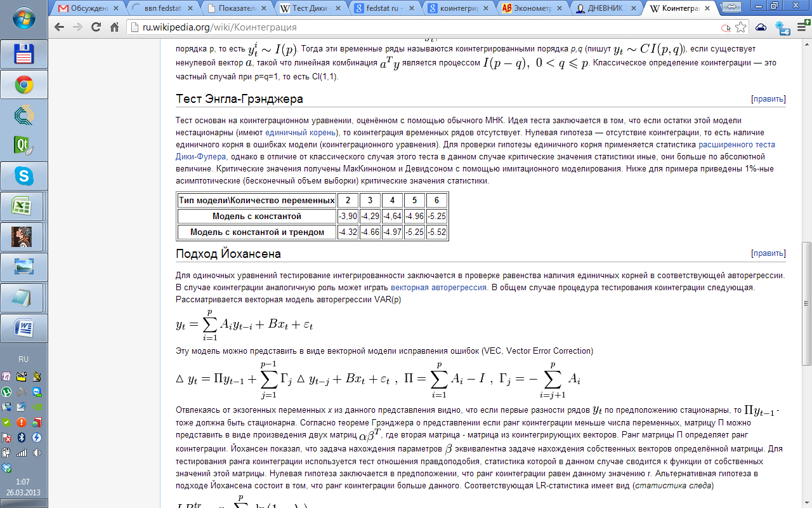
Task: Switch input language via RU indicator
Action: [x=23, y=359]
